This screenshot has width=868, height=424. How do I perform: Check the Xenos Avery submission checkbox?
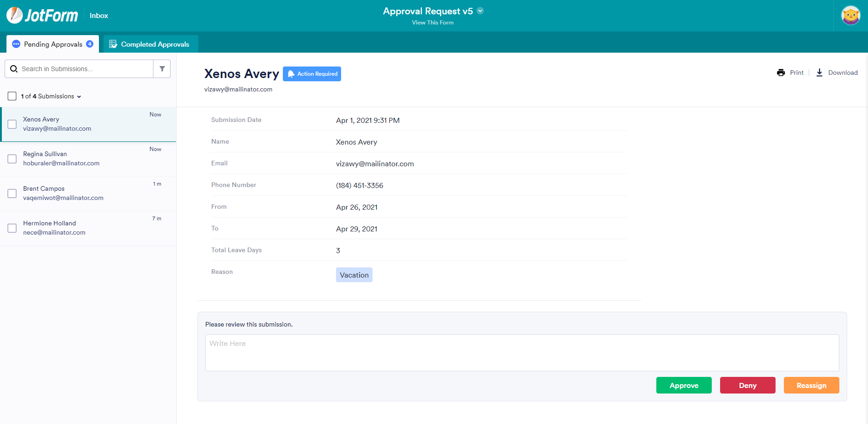coord(12,124)
